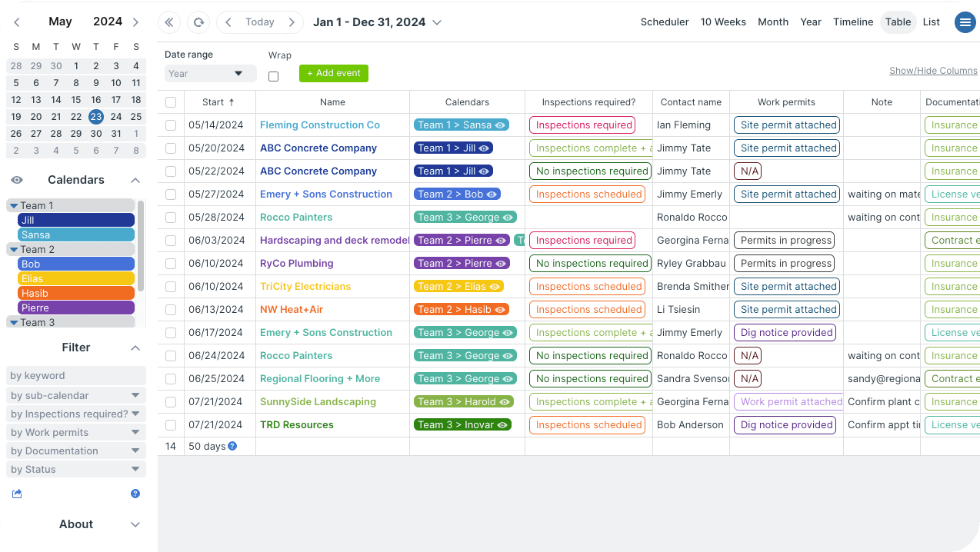Expand the About section
The height and width of the screenshot is (552, 980).
click(135, 524)
